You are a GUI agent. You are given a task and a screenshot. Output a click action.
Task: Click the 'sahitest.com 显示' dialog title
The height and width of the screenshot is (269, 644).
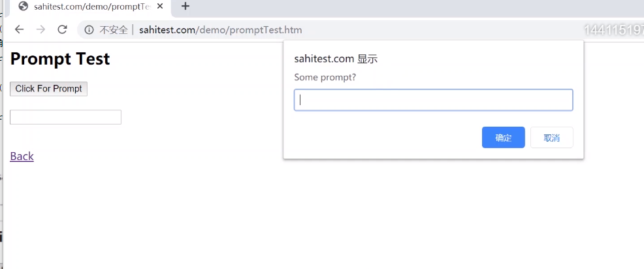[336, 59]
